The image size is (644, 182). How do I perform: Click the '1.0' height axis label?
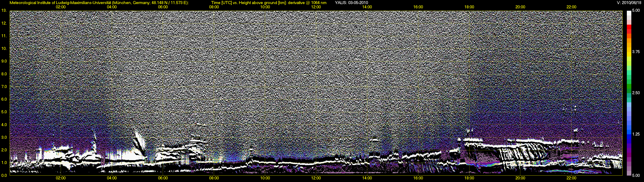coord(4,163)
